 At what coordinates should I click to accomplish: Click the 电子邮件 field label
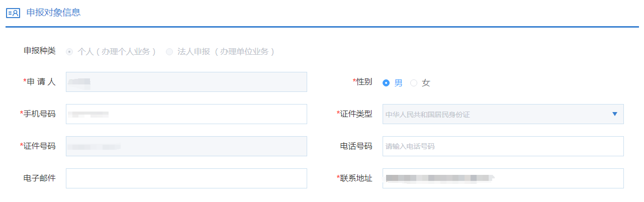(x=40, y=178)
